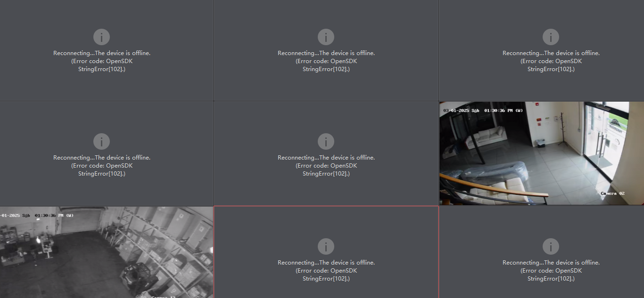
Task: Click the offline error message in the middle-left tile
Action: (102, 166)
